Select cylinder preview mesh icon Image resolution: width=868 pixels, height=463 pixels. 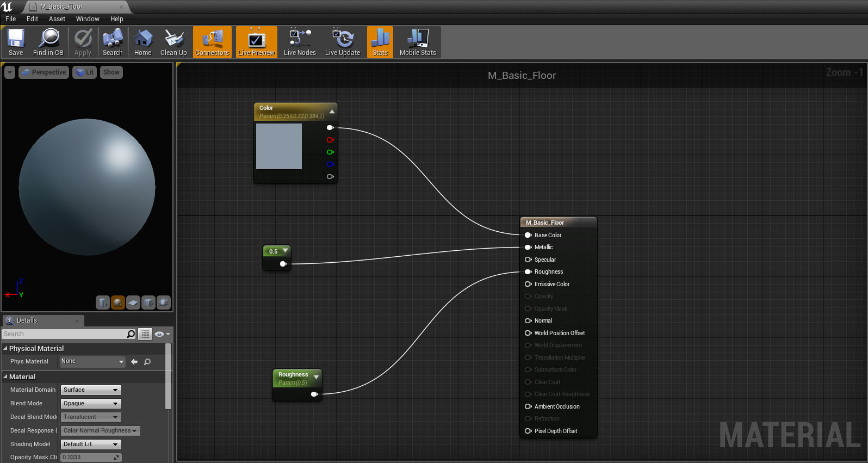point(103,303)
